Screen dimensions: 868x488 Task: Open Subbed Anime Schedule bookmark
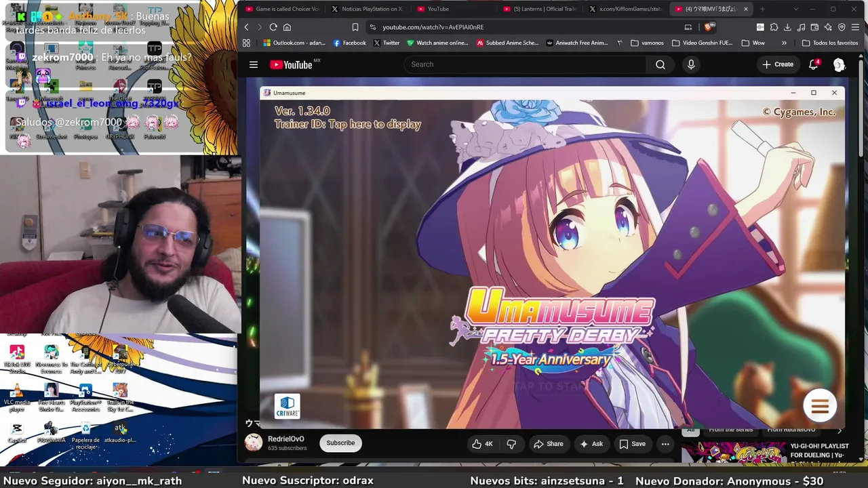tap(507, 43)
